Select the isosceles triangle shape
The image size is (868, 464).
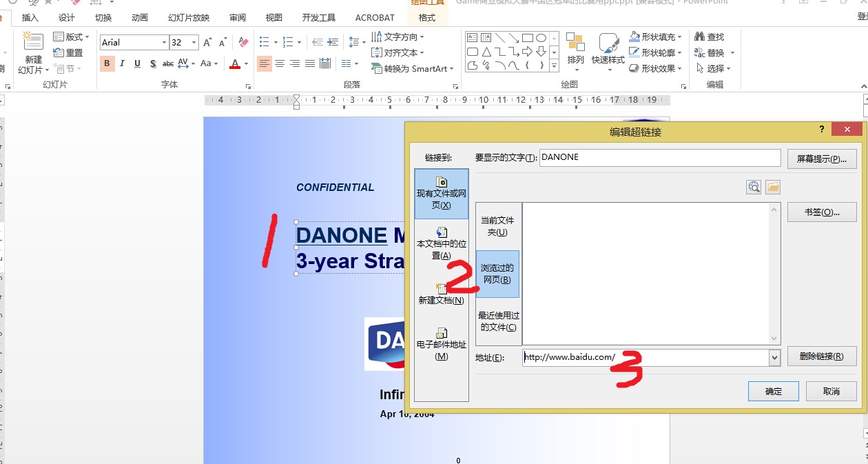click(486, 52)
